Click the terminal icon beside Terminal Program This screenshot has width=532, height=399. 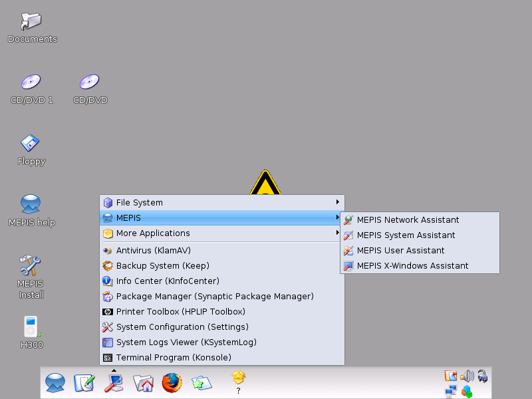[108, 358]
